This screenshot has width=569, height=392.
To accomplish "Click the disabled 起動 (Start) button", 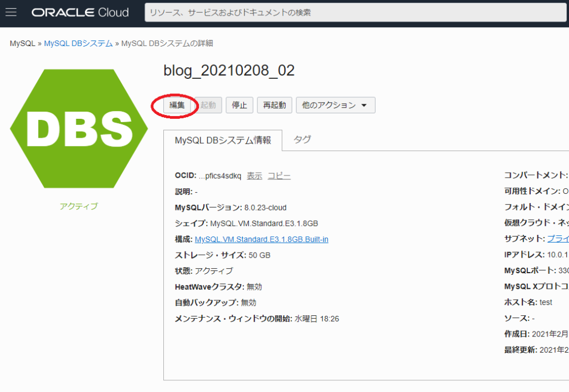I will coord(208,105).
